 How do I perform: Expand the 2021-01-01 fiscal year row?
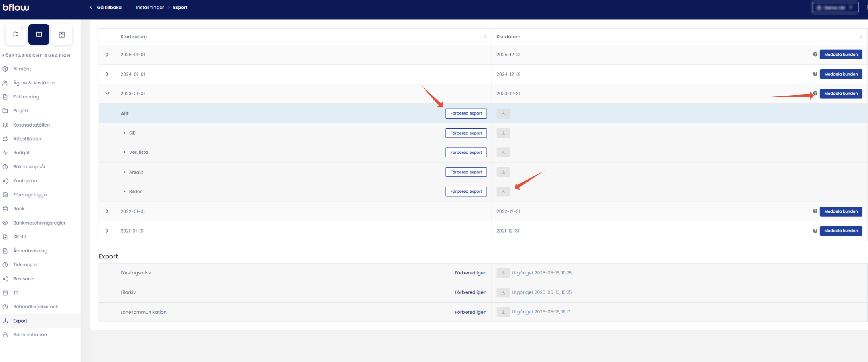click(x=107, y=231)
